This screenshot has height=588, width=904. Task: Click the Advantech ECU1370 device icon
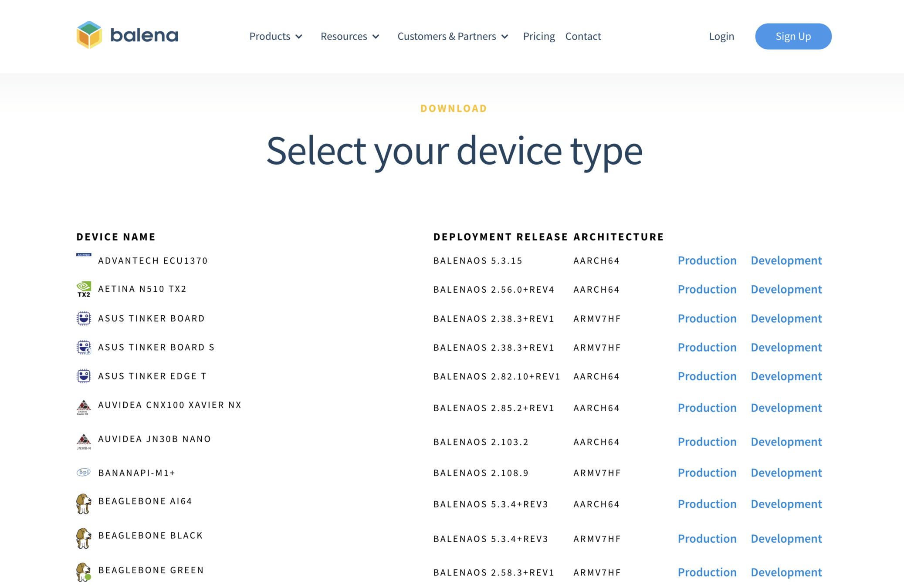click(84, 255)
